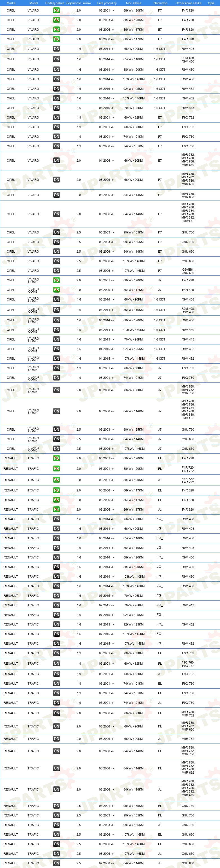Click the Nadwozie column header
The width and height of the screenshot is (220, 868).
pos(160,3)
